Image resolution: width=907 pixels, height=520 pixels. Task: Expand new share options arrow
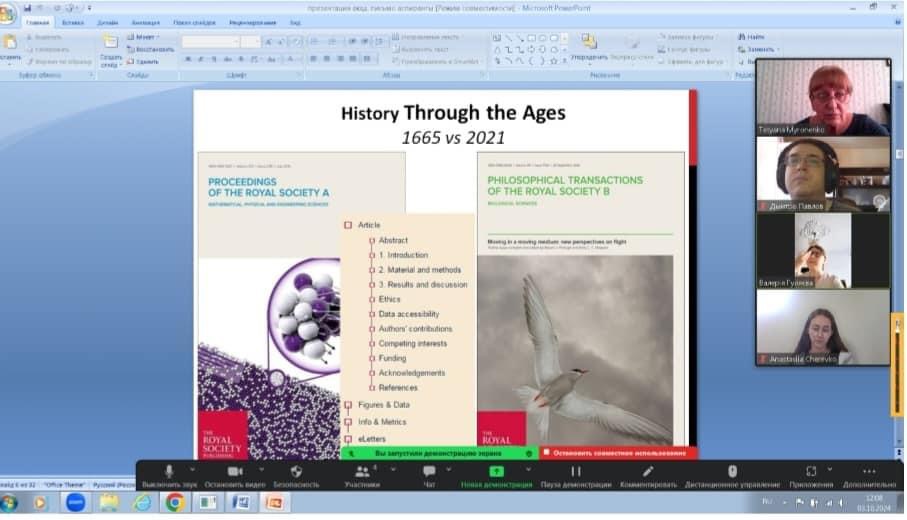[x=528, y=470]
